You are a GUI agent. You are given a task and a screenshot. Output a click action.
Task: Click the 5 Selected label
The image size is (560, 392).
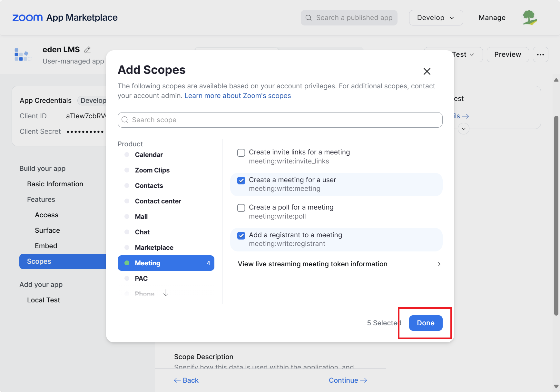pyautogui.click(x=384, y=323)
